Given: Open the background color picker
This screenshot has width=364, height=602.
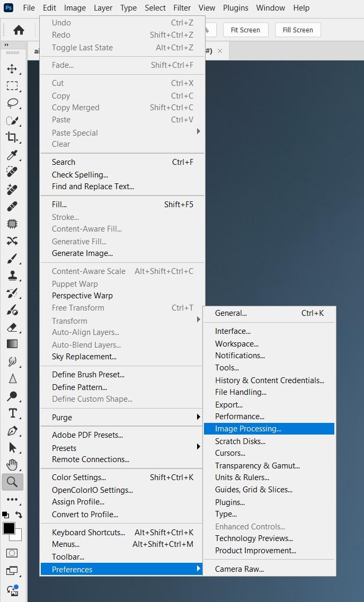Looking at the screenshot, I should [18, 537].
